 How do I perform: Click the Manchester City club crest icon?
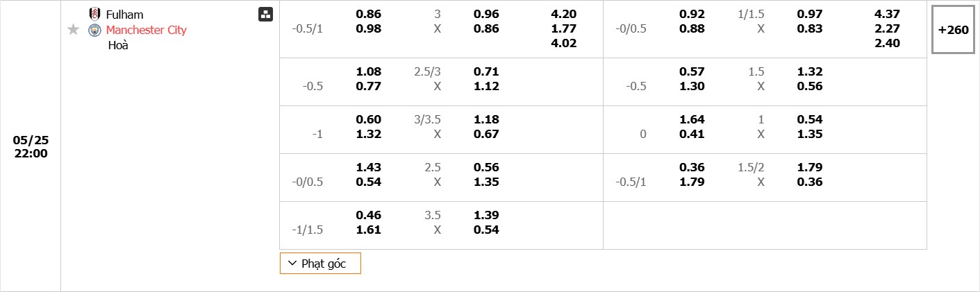(94, 30)
